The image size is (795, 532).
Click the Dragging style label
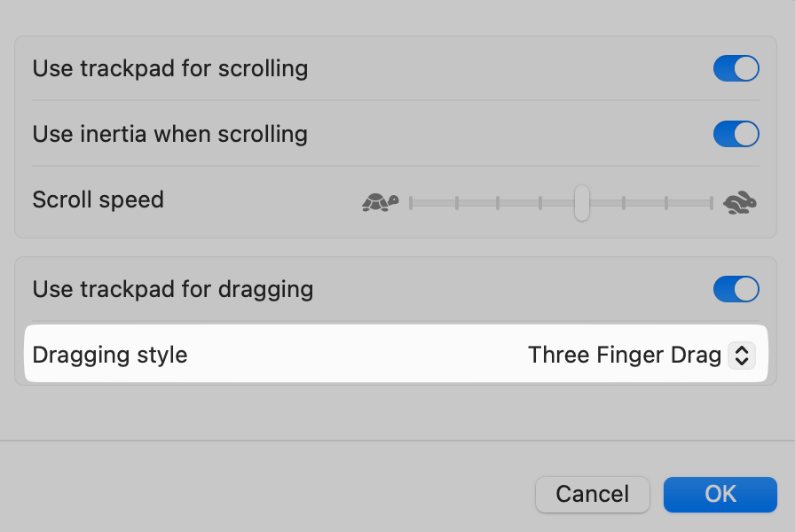pos(110,356)
